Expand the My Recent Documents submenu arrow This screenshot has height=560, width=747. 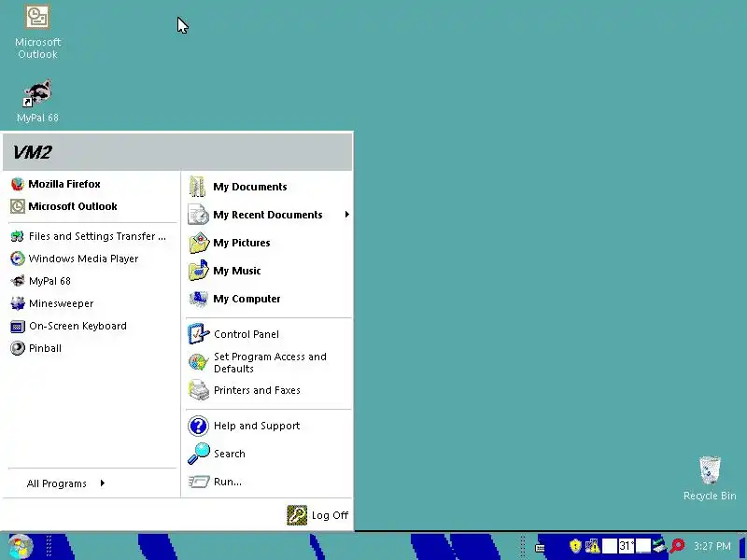[x=346, y=215]
